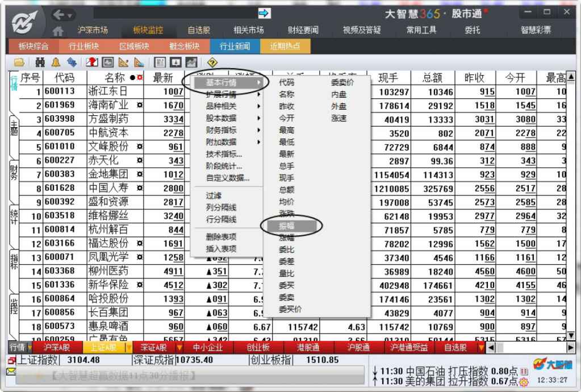
Task: Select stock row 中国人寿
Action: tap(292, 188)
